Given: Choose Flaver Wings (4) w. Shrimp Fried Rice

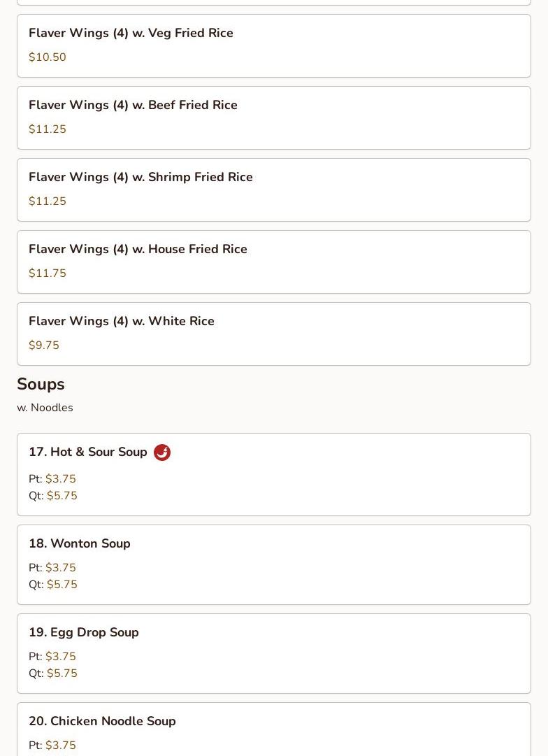Looking at the screenshot, I should point(140,177).
